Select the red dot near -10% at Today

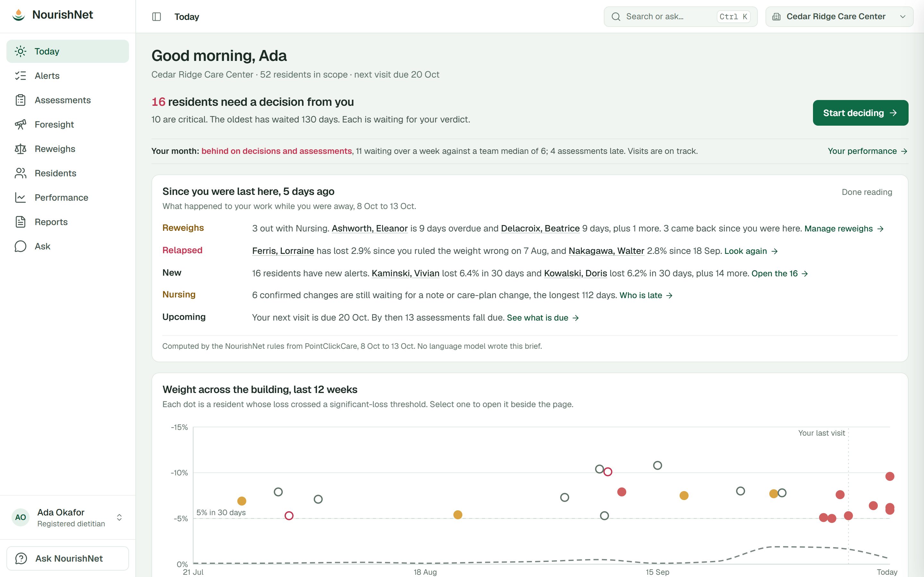(890, 476)
